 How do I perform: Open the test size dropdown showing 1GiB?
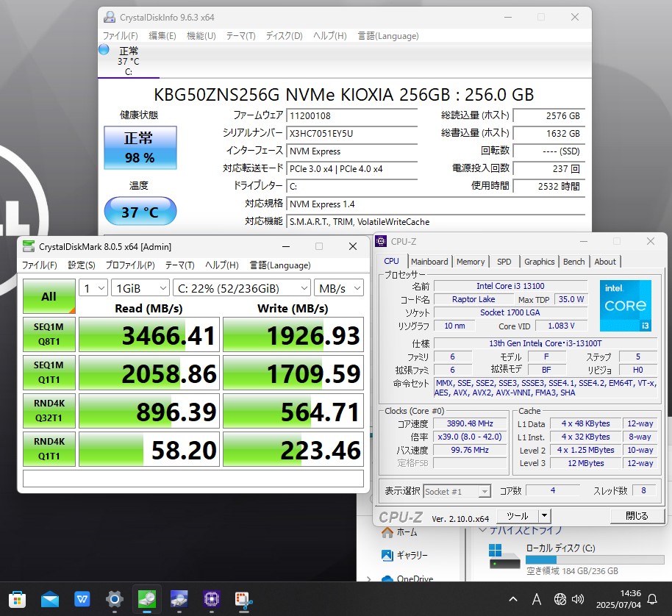pos(140,288)
